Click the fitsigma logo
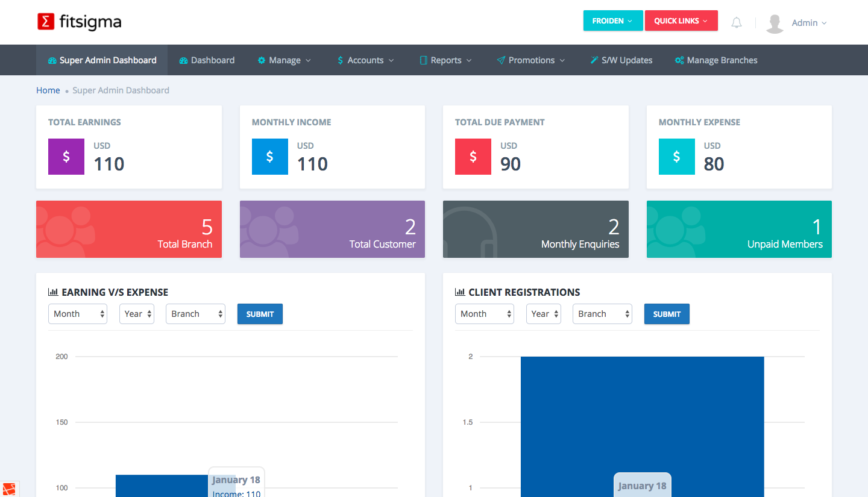 pos(80,22)
